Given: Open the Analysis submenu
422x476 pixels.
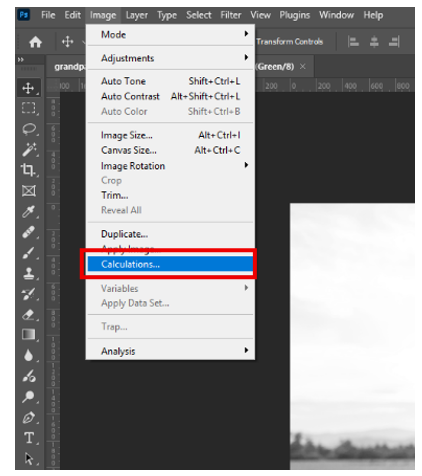Looking at the screenshot, I should 170,351.
